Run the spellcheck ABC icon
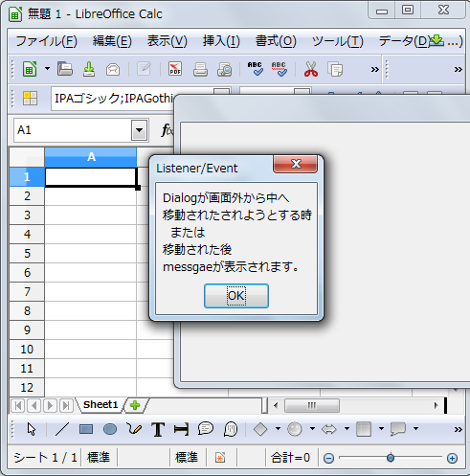This screenshot has width=470, height=476. click(x=256, y=69)
